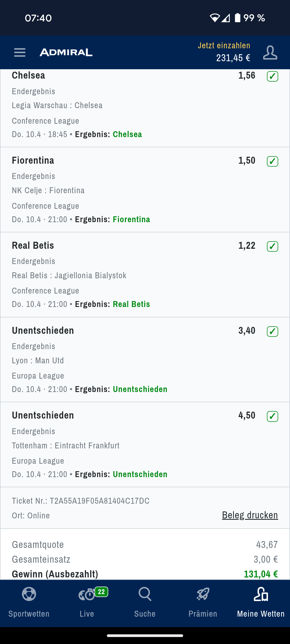
Task: Tap the battery status icon
Action: (238, 18)
